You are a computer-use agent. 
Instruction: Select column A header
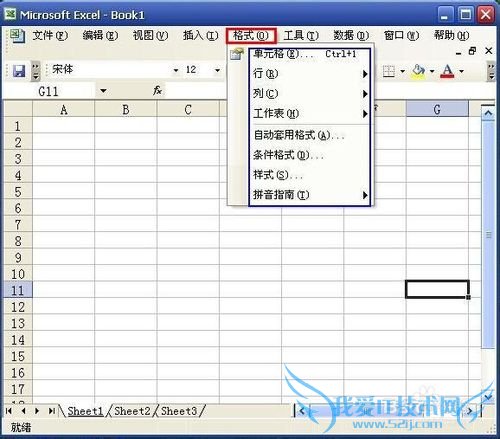coord(64,109)
